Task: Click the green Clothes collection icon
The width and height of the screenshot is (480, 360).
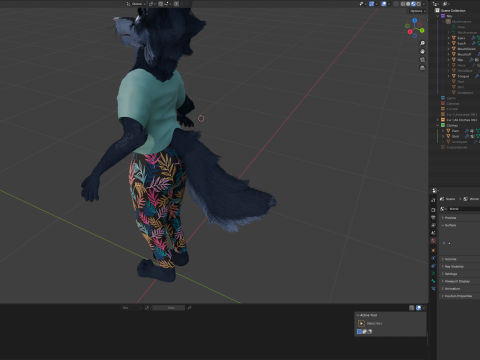Action: click(x=443, y=125)
